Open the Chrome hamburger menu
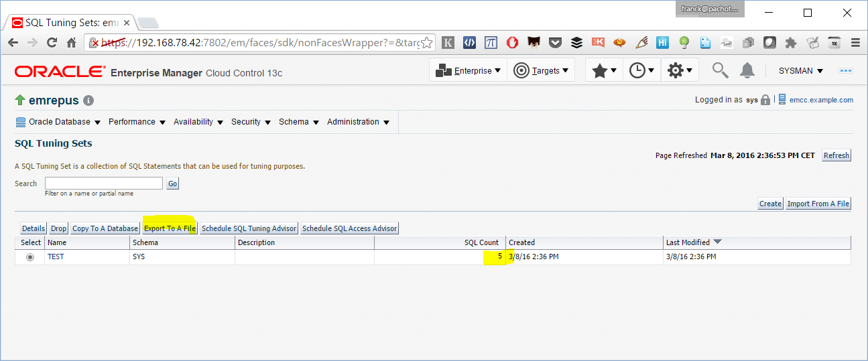 coord(855,42)
